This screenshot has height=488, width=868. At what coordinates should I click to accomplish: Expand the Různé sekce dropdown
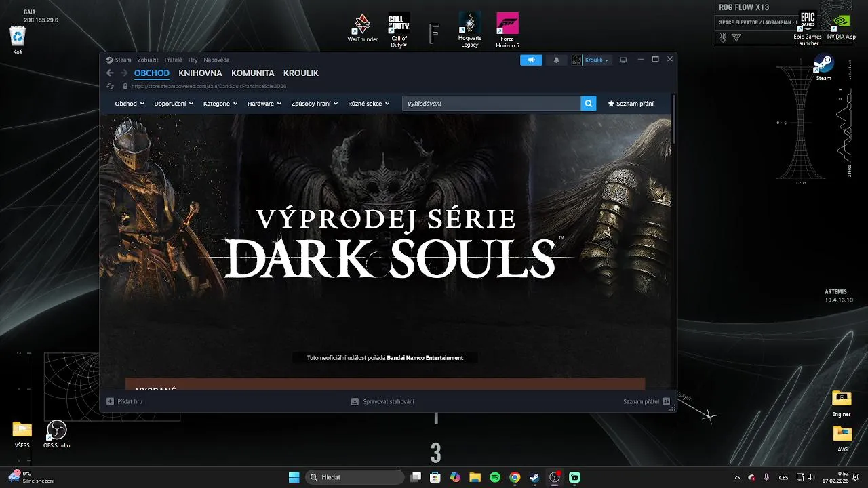pos(369,104)
